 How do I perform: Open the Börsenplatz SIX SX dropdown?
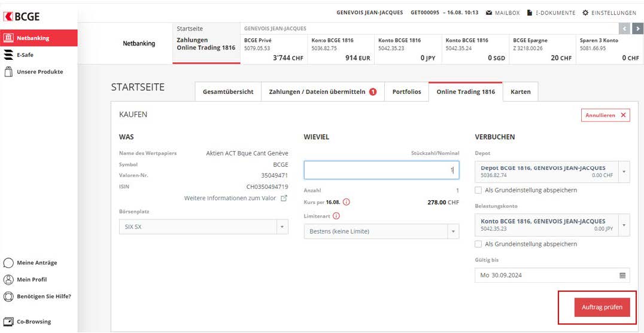tap(203, 227)
